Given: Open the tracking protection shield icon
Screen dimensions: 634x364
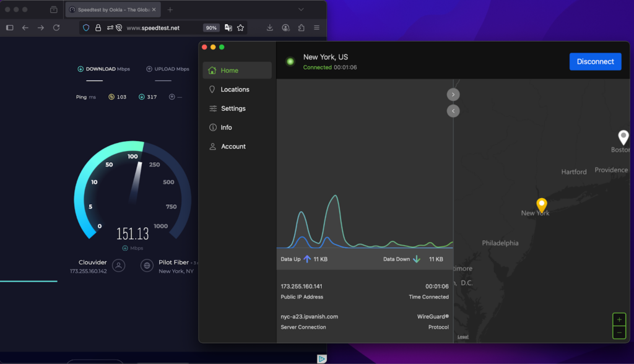Looking at the screenshot, I should click(x=86, y=27).
